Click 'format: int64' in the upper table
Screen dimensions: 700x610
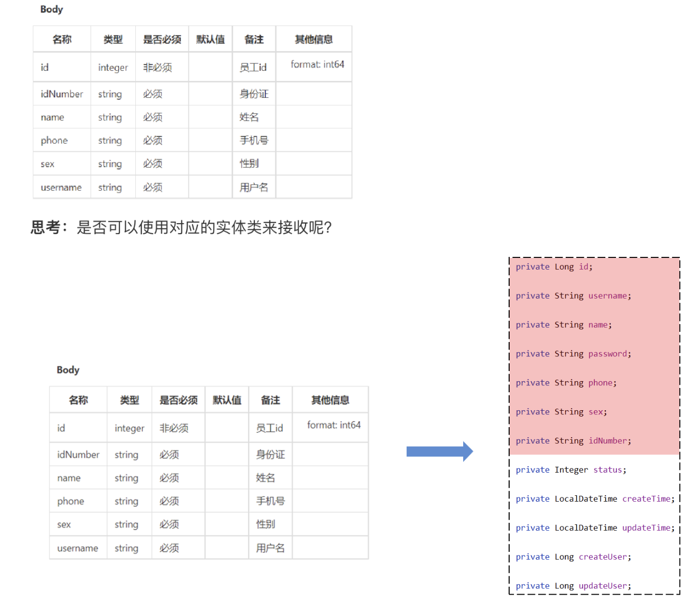tap(317, 64)
